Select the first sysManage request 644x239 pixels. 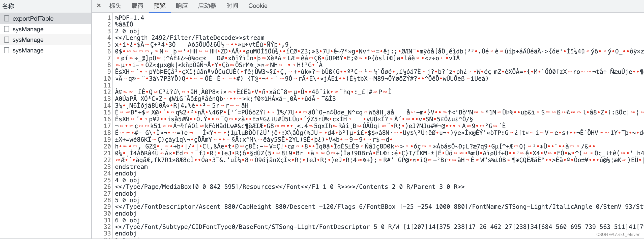tap(46, 29)
